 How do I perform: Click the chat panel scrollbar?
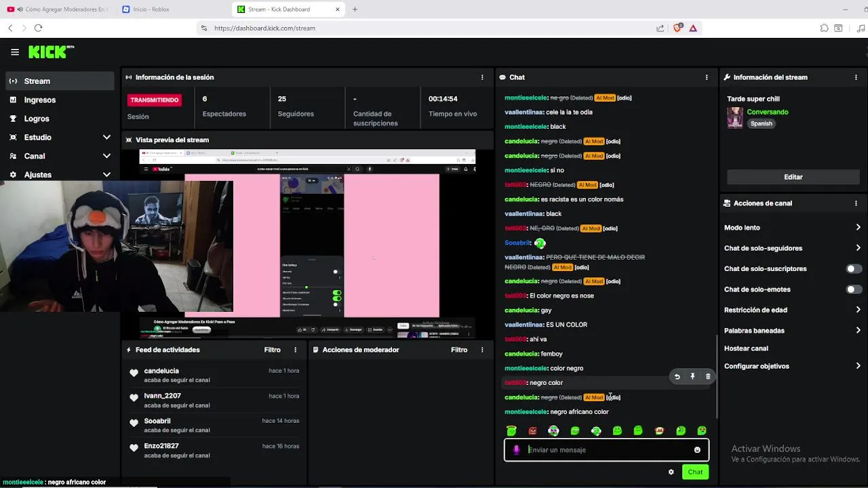pyautogui.click(x=717, y=376)
